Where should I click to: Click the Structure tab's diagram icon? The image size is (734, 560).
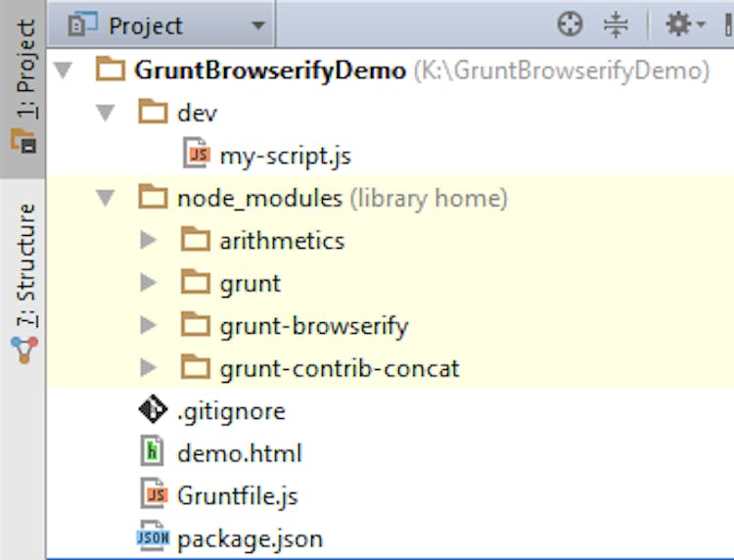(x=23, y=350)
